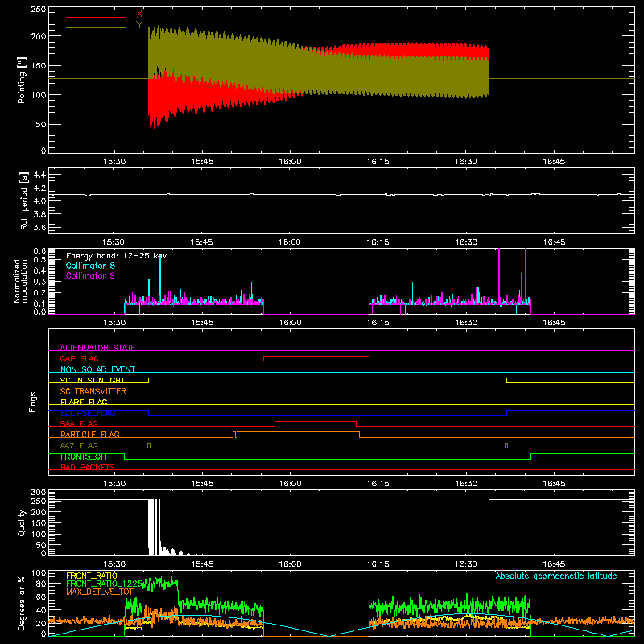
Task: Select the ATTENUATOR_STATE flag label
Action: click(97, 348)
